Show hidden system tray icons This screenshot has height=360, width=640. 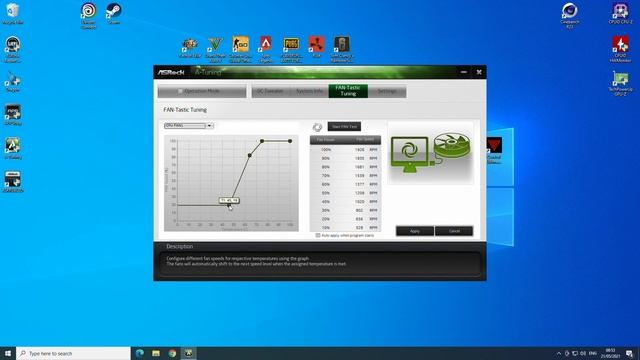coord(559,353)
